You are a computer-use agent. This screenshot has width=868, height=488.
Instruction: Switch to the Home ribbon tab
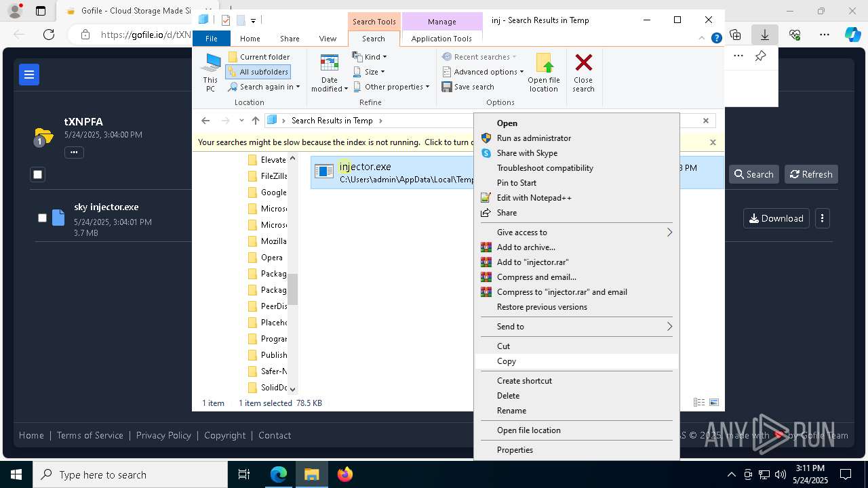tap(250, 39)
